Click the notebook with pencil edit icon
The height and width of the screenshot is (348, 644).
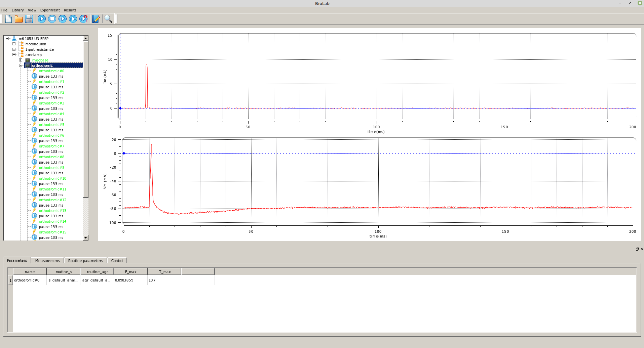point(96,19)
